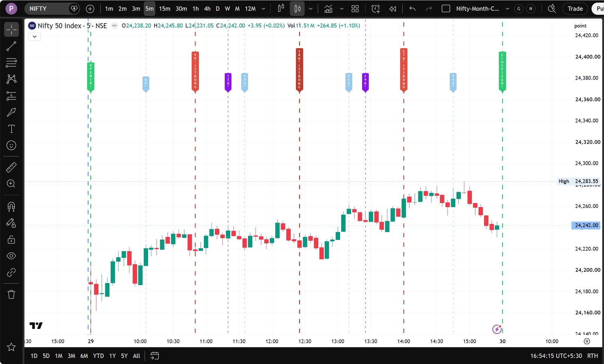This screenshot has width=604, height=364.
Task: Open the Nifty-Month-C layout name
Action: [x=478, y=9]
